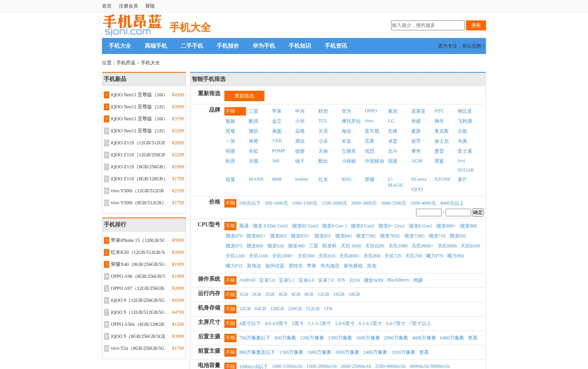Focus the search box in the header

[428, 25]
